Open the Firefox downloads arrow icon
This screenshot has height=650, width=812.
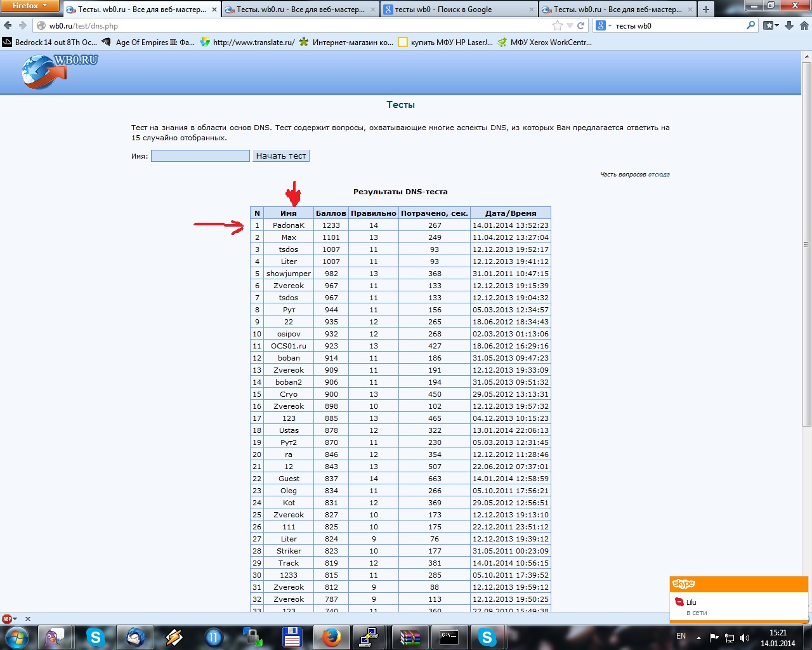point(789,26)
